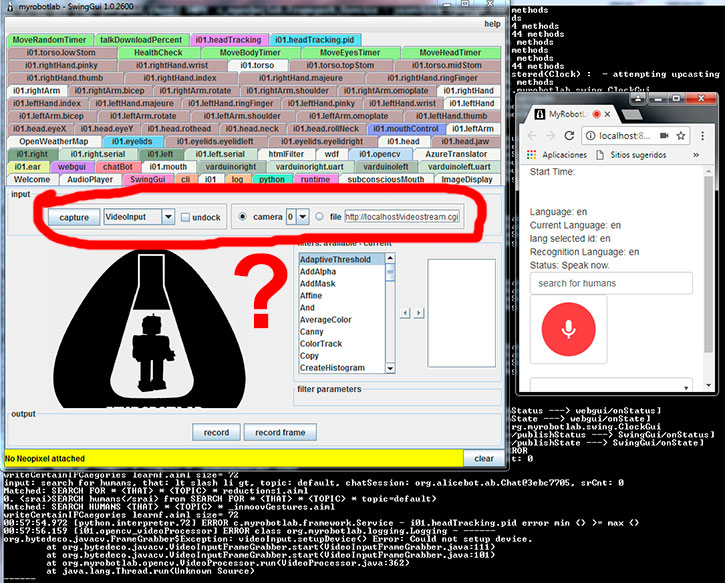The height and width of the screenshot is (583, 725).
Task: Switch to the i01.opencv tab
Action: point(380,154)
